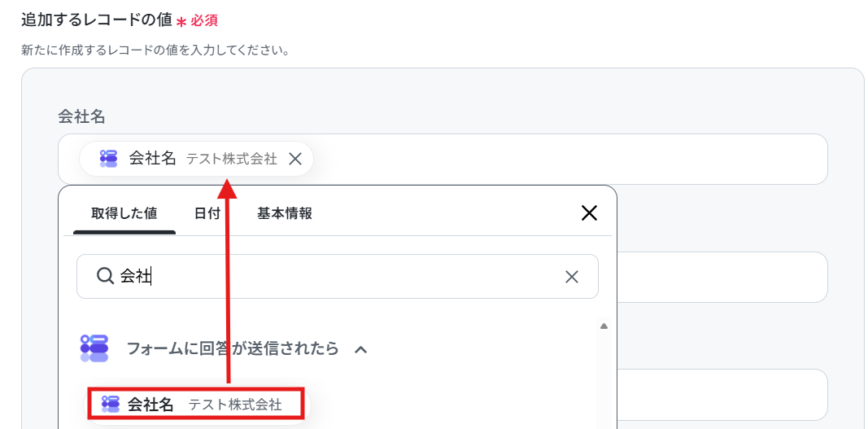Focus the second field behind the popup
The width and height of the screenshot is (868, 429).
722,277
